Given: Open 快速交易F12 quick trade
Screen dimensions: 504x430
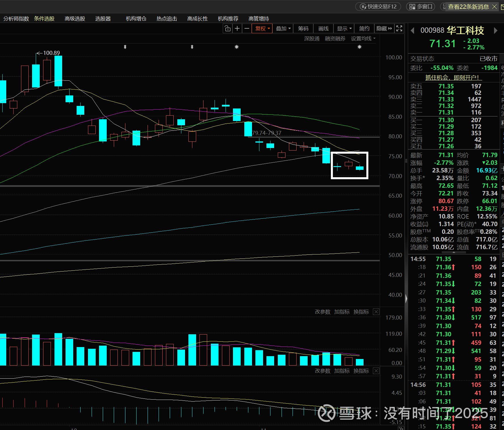Looking at the screenshot, I should [x=378, y=7].
